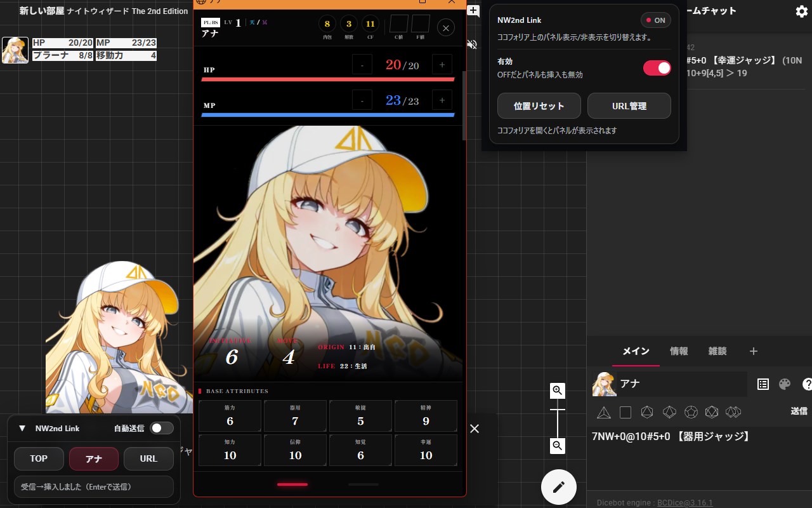The width and height of the screenshot is (812, 508).
Task: Click the アナ button in NW2nd Link
Action: [94, 458]
